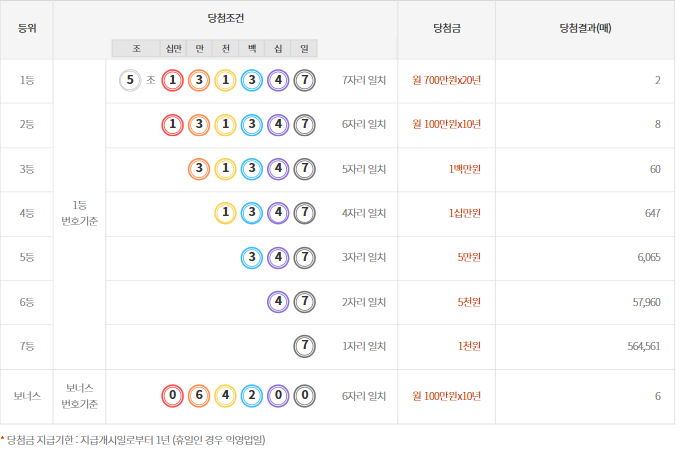Select the purple ball 4 in 6등 row
This screenshot has height=450, width=680.
pos(278,302)
